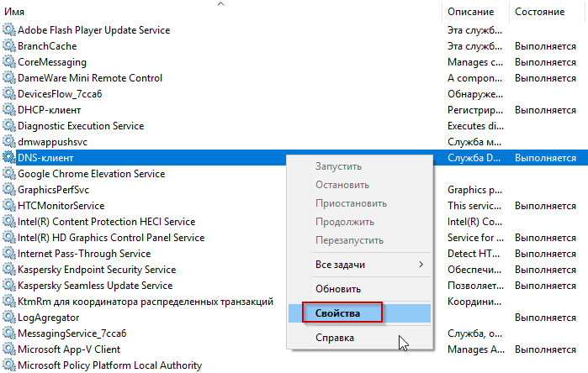The image size is (588, 373).
Task: Select the DameWare Mini Remote Control row
Action: coord(90,78)
